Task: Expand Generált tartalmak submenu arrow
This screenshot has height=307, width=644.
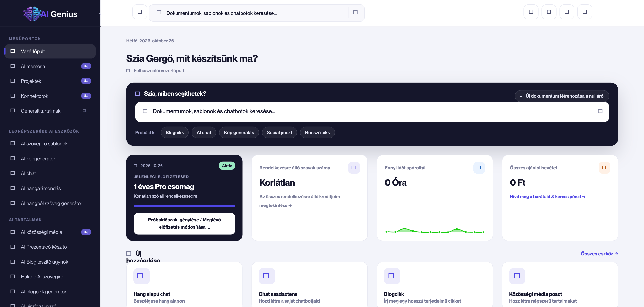Action: [x=84, y=111]
